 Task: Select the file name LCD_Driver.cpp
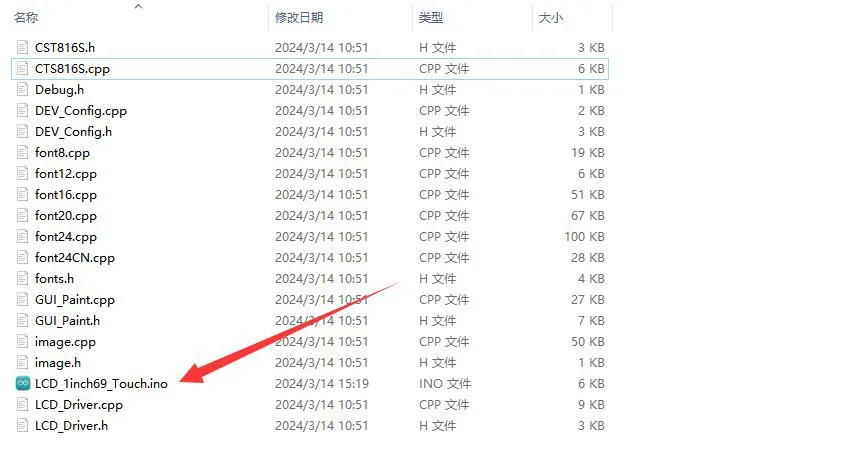(79, 405)
